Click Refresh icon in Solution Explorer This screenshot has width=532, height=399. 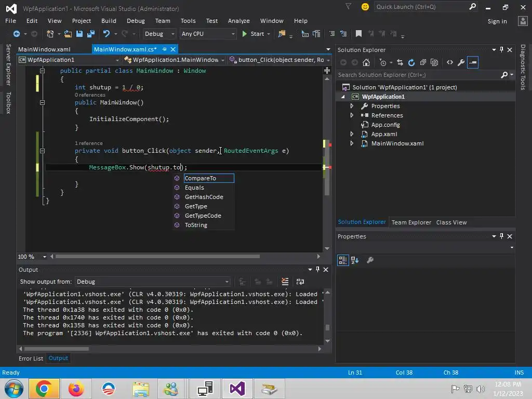coord(411,62)
